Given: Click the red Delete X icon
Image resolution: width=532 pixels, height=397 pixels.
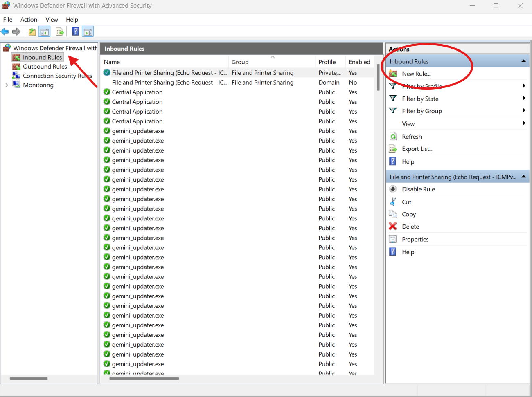Looking at the screenshot, I should coord(393,227).
